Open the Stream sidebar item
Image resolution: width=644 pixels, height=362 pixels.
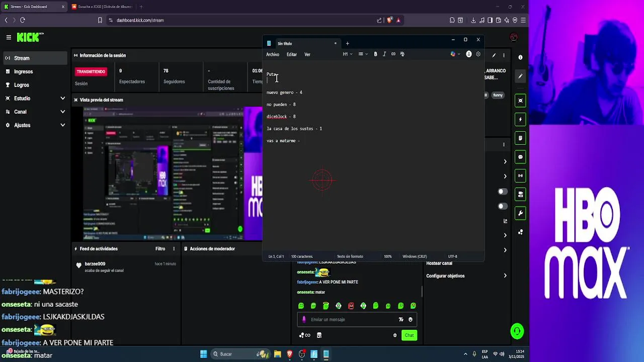click(34, 58)
